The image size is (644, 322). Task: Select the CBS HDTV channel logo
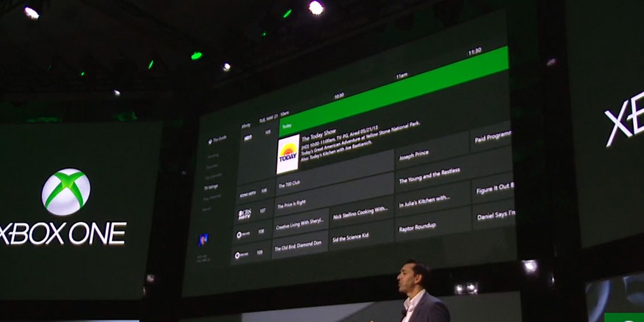pyautogui.click(x=244, y=214)
